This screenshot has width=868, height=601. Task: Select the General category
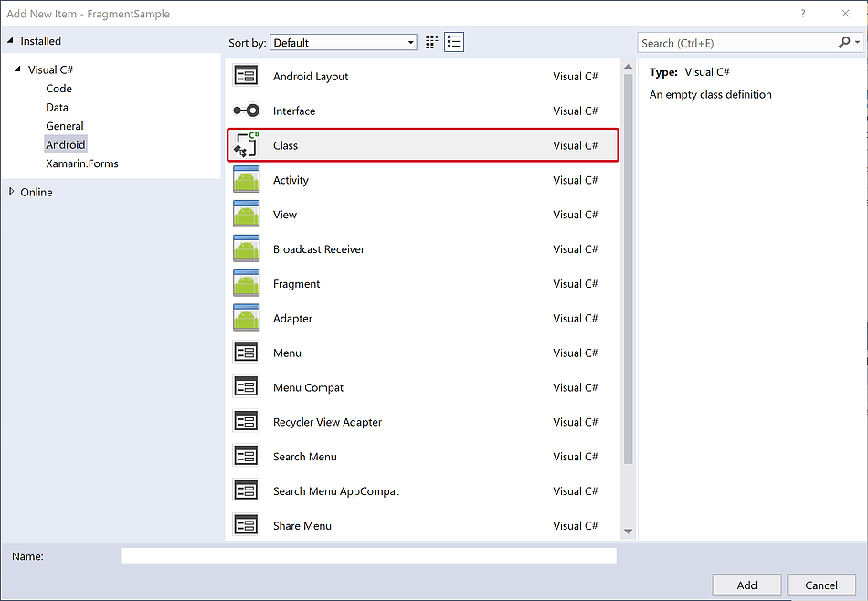point(65,126)
